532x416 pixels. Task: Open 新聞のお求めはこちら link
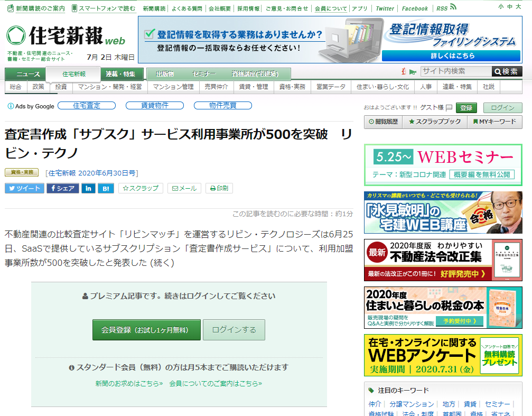129,383
